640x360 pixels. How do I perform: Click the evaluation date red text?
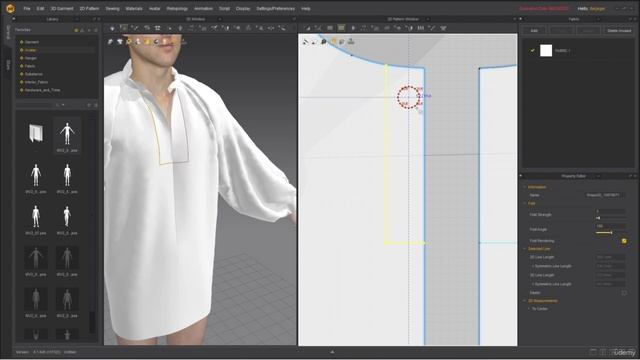click(x=543, y=9)
